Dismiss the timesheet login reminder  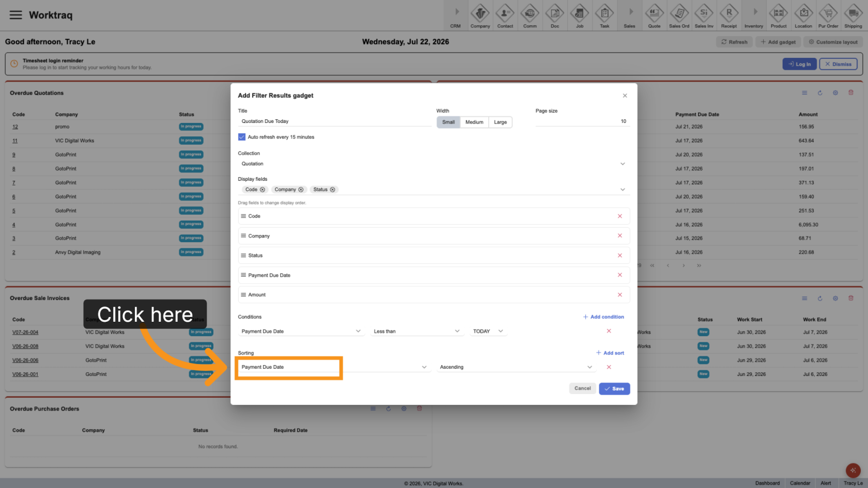(x=838, y=64)
